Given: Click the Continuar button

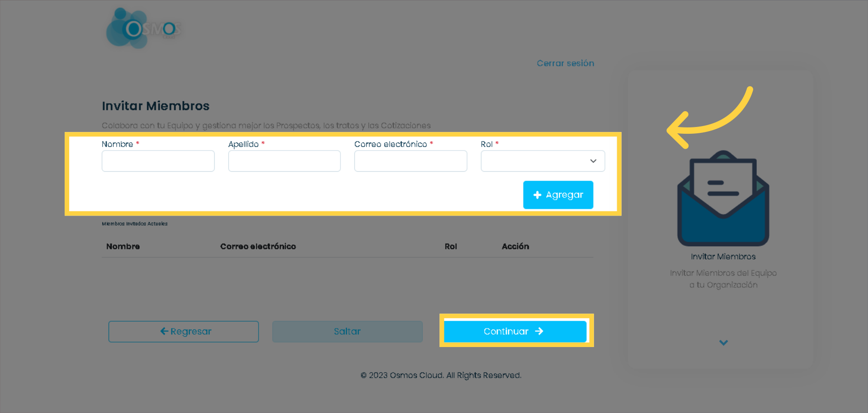Looking at the screenshot, I should pyautogui.click(x=515, y=331).
